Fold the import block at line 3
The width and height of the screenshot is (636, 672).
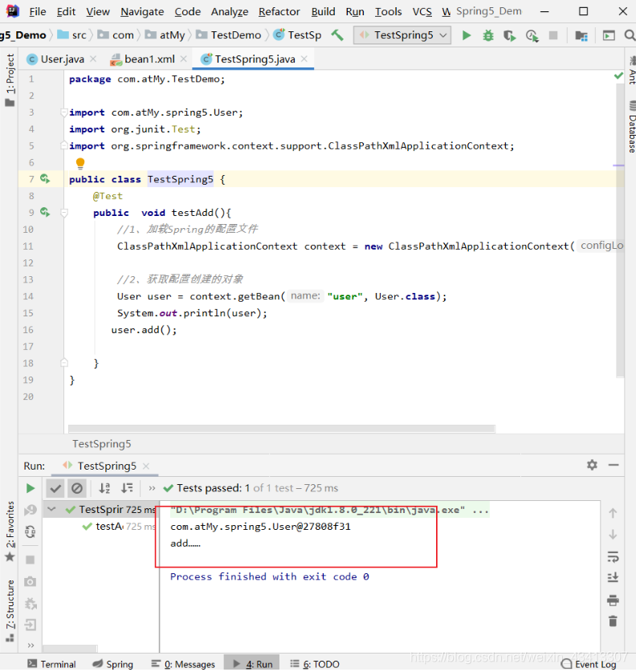pos(64,112)
